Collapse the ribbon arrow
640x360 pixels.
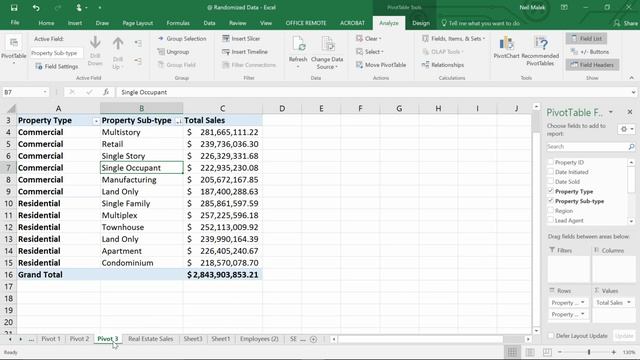(x=631, y=78)
